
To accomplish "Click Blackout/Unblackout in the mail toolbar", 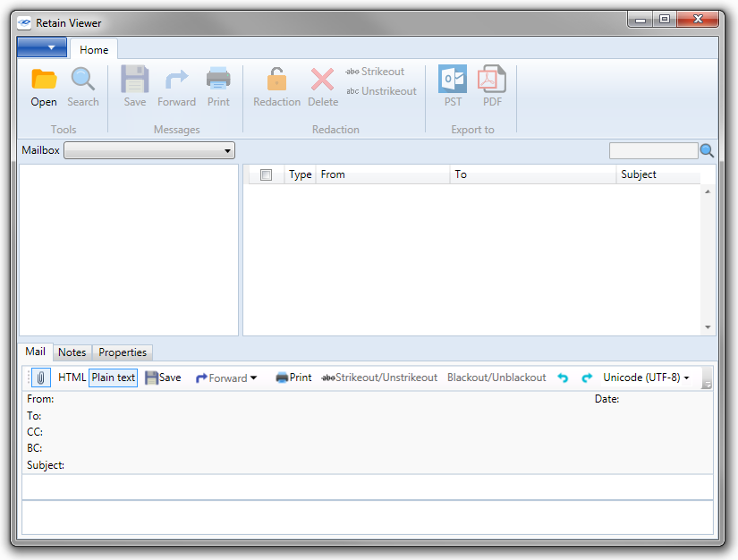I will pyautogui.click(x=496, y=378).
